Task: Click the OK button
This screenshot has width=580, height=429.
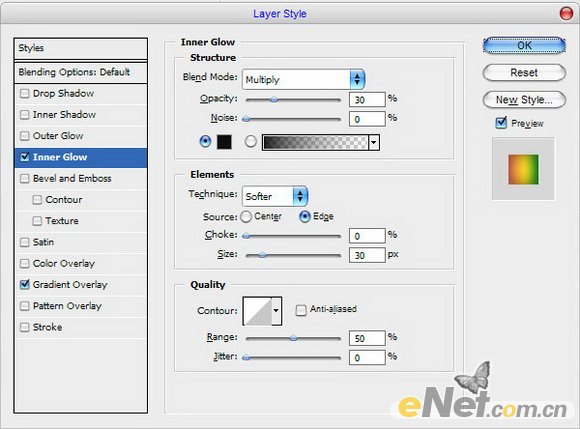Action: click(x=524, y=45)
